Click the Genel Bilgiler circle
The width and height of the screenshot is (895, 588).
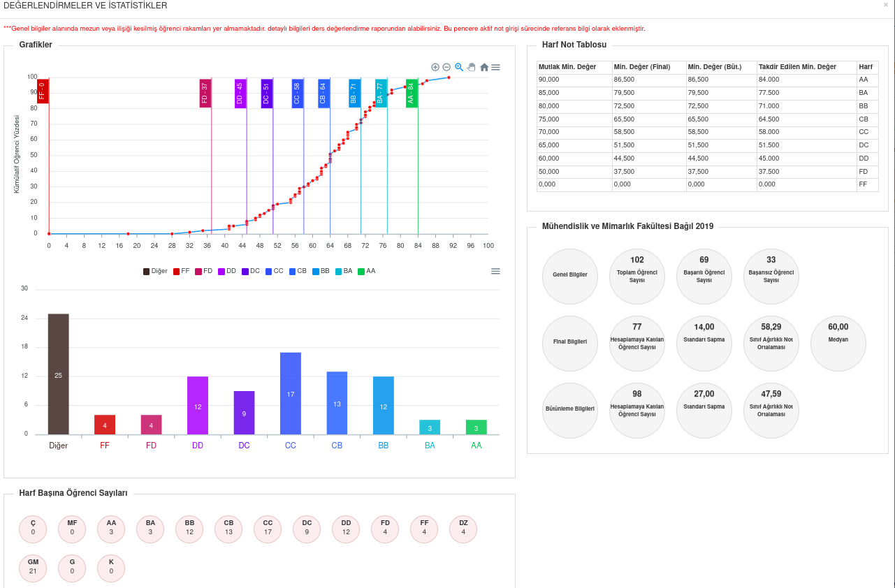tap(570, 275)
